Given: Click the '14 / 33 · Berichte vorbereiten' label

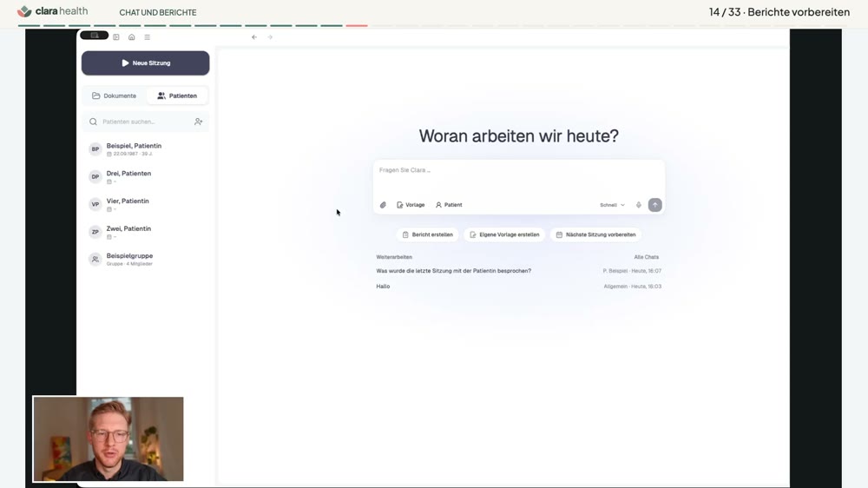Looking at the screenshot, I should [x=779, y=12].
